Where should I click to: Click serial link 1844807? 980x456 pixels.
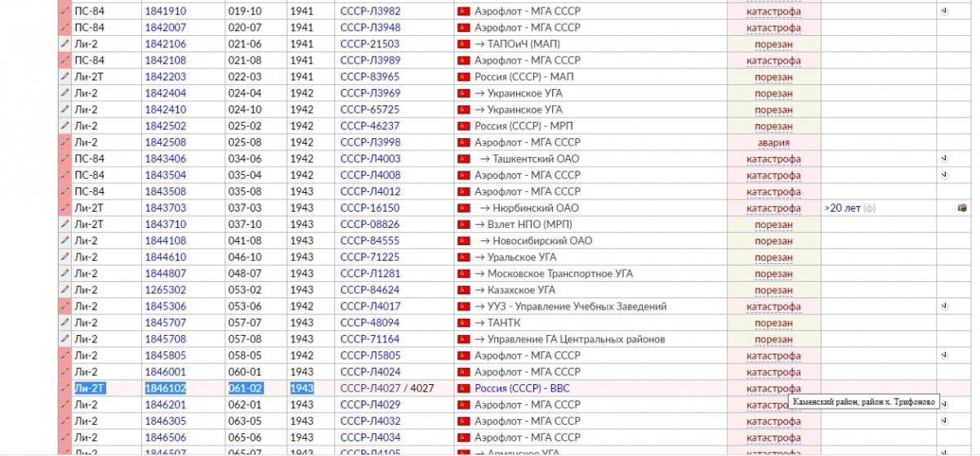click(165, 274)
